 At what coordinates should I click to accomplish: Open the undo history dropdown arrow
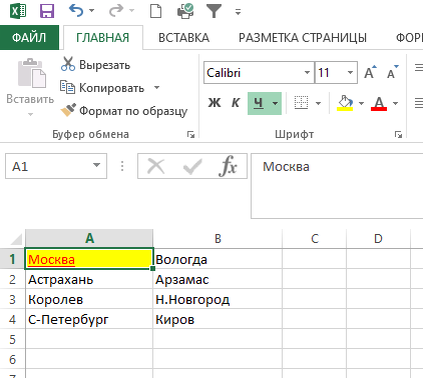coord(92,11)
